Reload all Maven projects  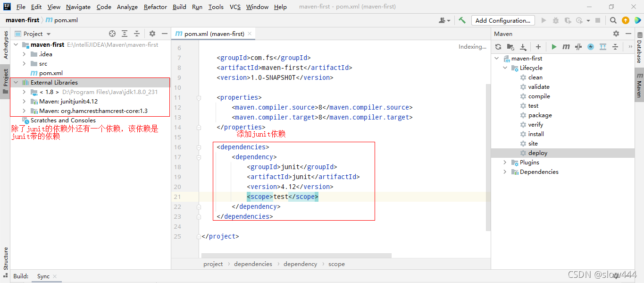click(498, 47)
